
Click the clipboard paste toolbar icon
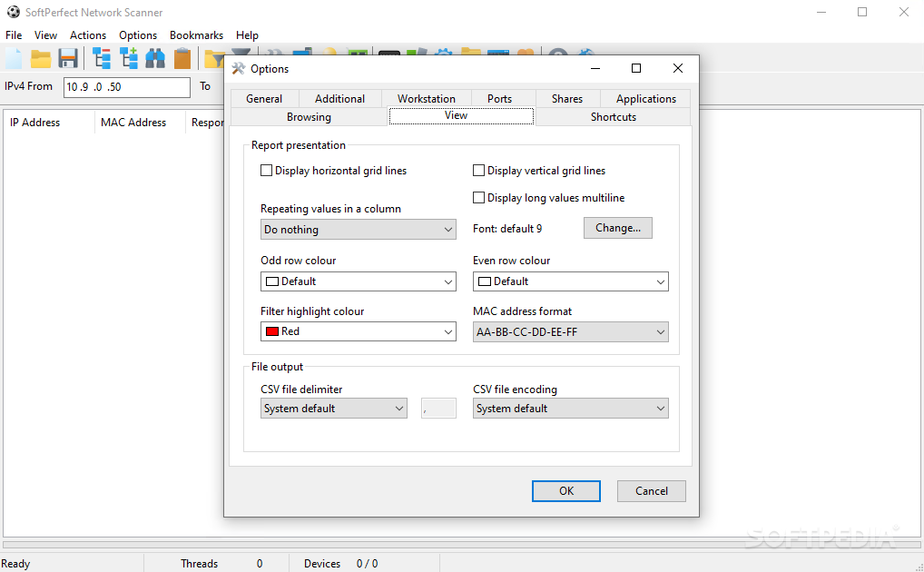pyautogui.click(x=182, y=59)
